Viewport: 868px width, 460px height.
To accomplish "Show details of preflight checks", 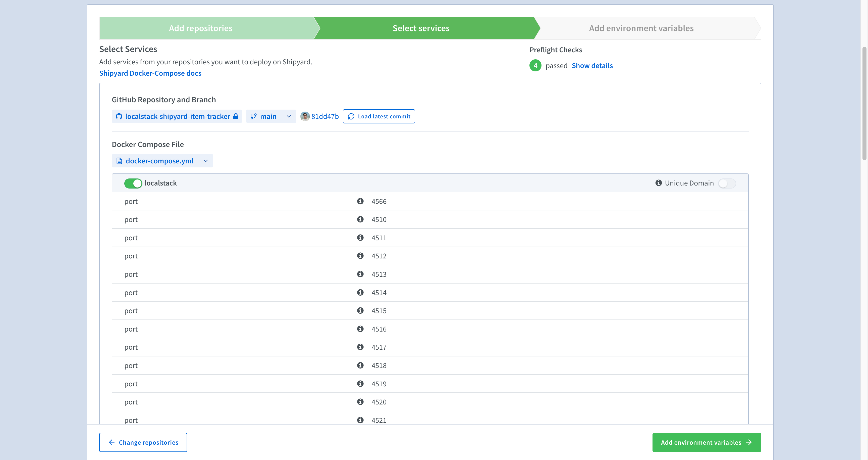I will pos(592,65).
